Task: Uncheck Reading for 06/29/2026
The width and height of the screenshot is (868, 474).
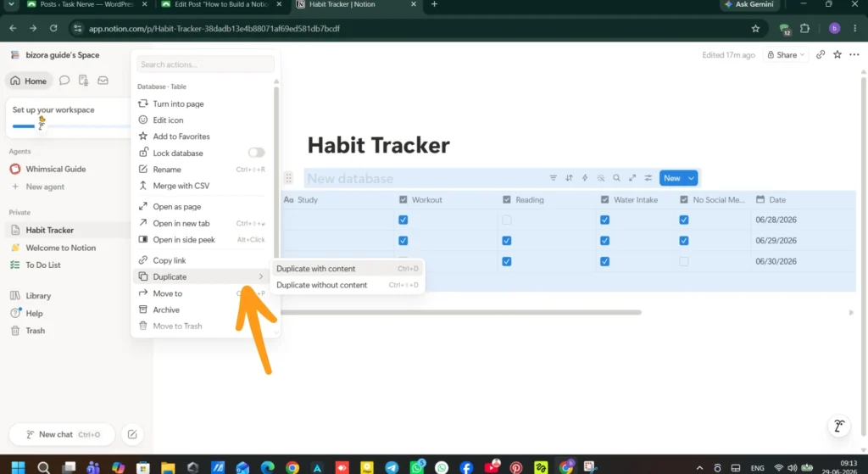Action: coord(507,240)
